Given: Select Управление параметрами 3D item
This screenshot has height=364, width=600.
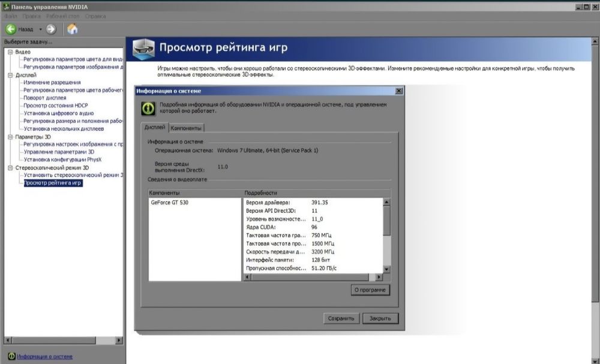Looking at the screenshot, I should click(x=59, y=152).
